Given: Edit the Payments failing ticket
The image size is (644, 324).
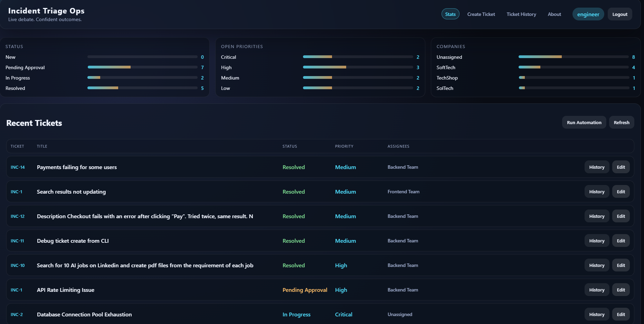Looking at the screenshot, I should tap(621, 167).
